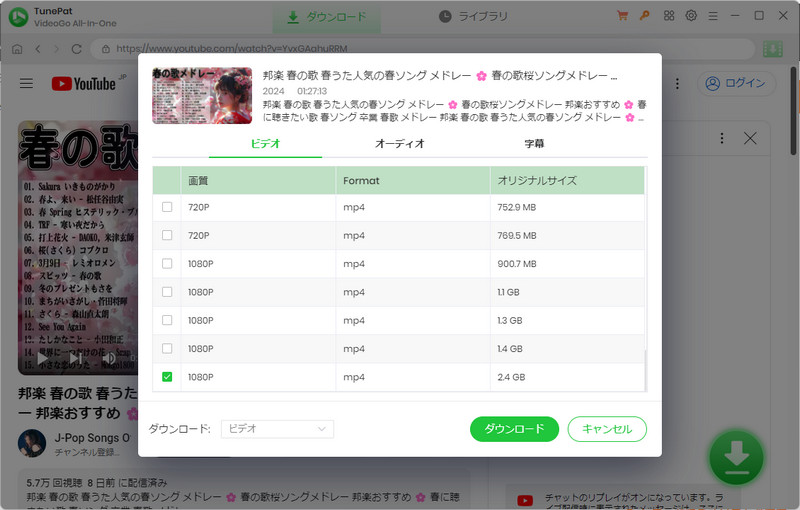Screen dimensions: 800x510
Task: Open the chat panel three-dot menu
Action: click(x=721, y=138)
